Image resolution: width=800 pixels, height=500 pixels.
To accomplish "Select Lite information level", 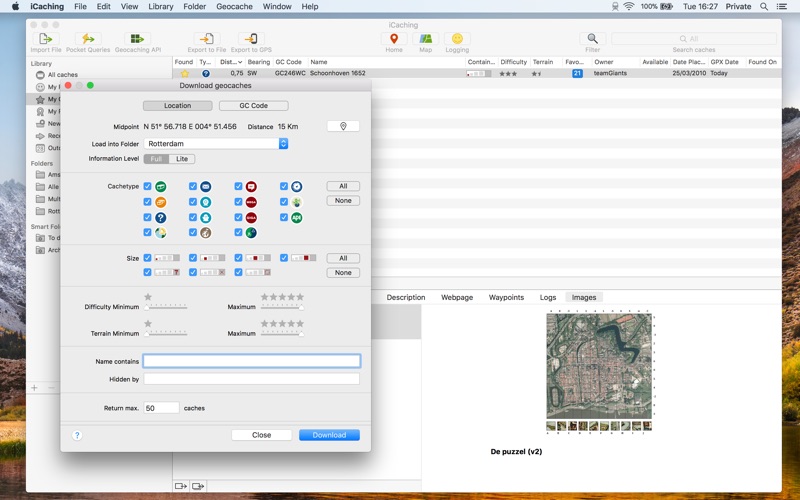I will point(182,159).
